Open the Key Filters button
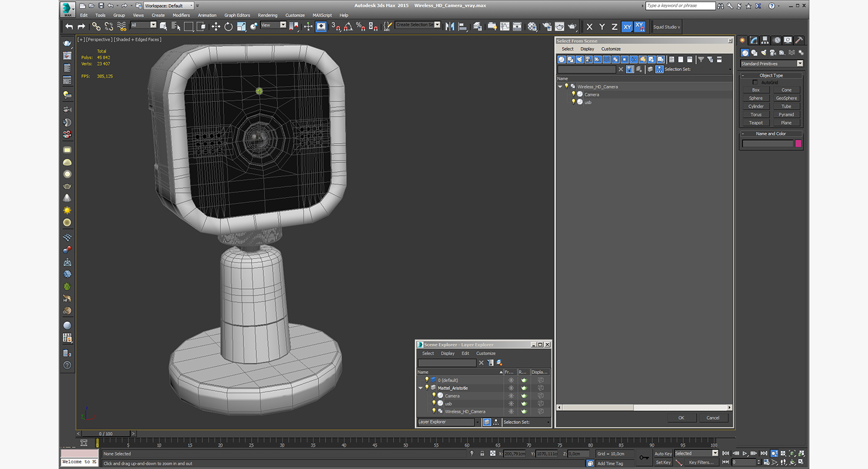 701,463
